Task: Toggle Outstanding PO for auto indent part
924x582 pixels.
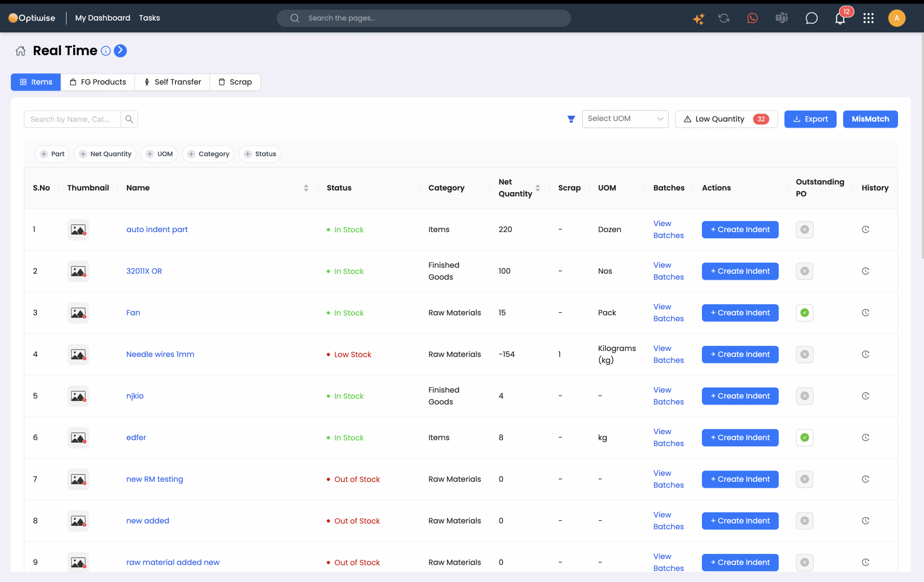Action: coord(804,230)
